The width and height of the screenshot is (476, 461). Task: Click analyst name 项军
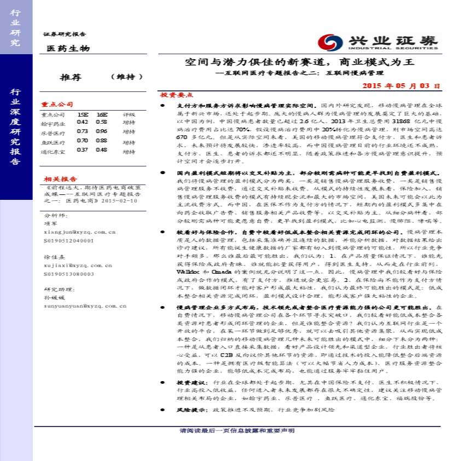click(x=50, y=223)
